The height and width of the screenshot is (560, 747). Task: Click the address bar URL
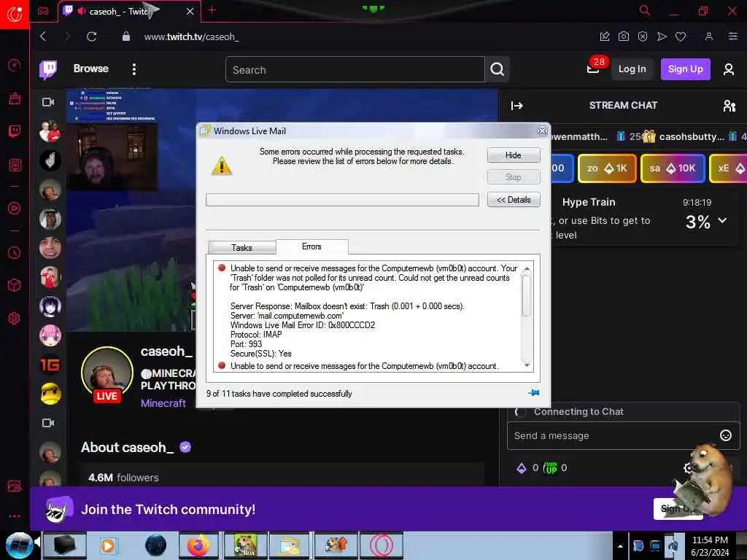[191, 36]
